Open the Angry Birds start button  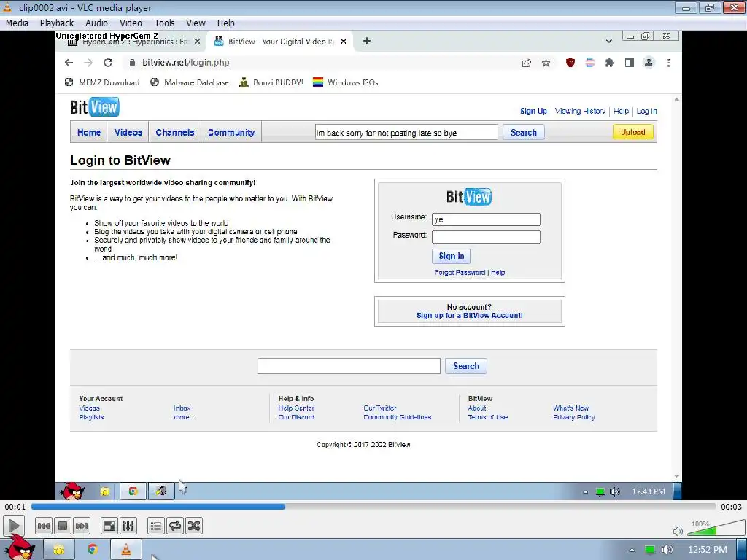click(x=19, y=548)
